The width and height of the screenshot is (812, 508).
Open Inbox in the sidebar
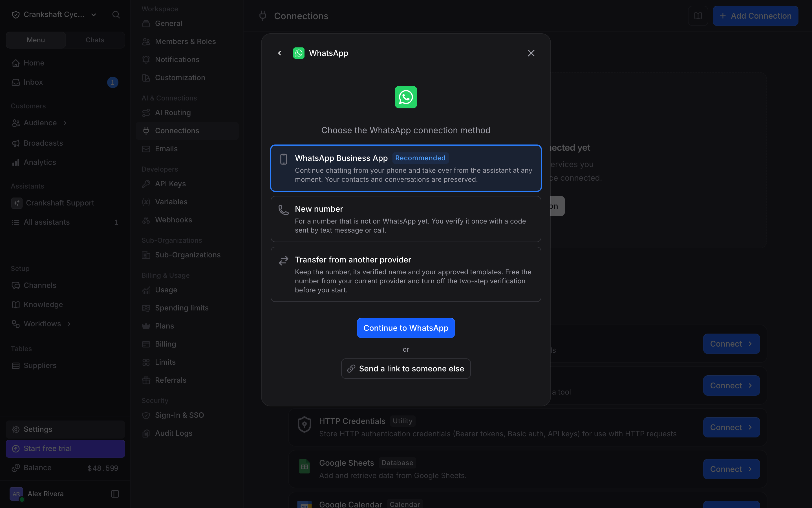[65, 82]
